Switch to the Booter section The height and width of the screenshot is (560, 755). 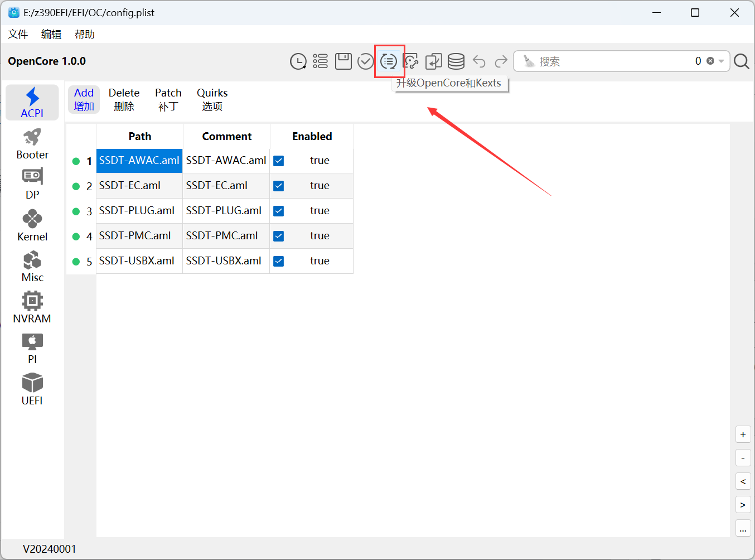point(32,144)
